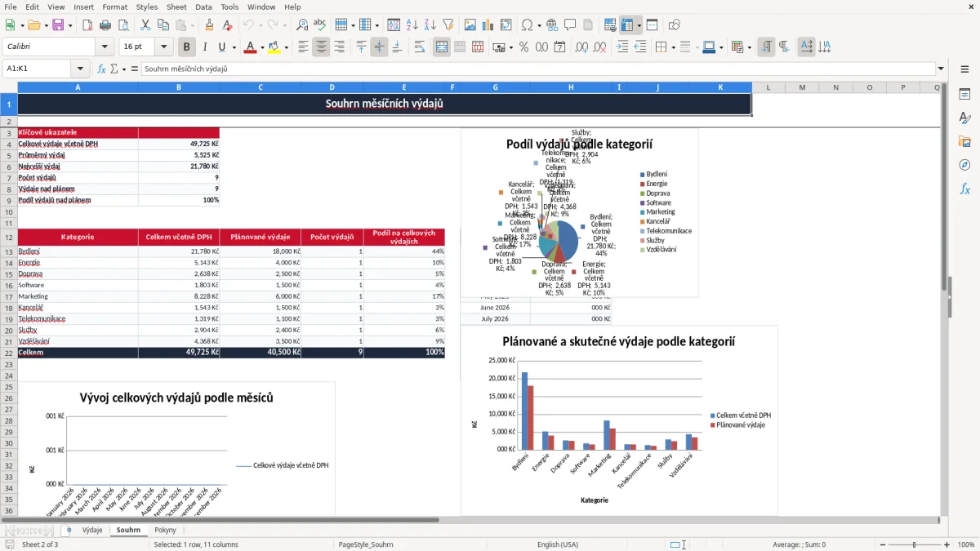Image resolution: width=980 pixels, height=551 pixels.
Task: Adjust the zoom slider in status bar
Action: (x=915, y=544)
